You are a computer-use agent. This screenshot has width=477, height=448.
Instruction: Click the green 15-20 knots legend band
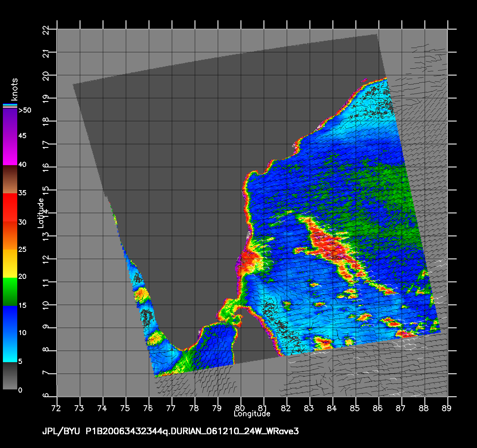pos(10,292)
